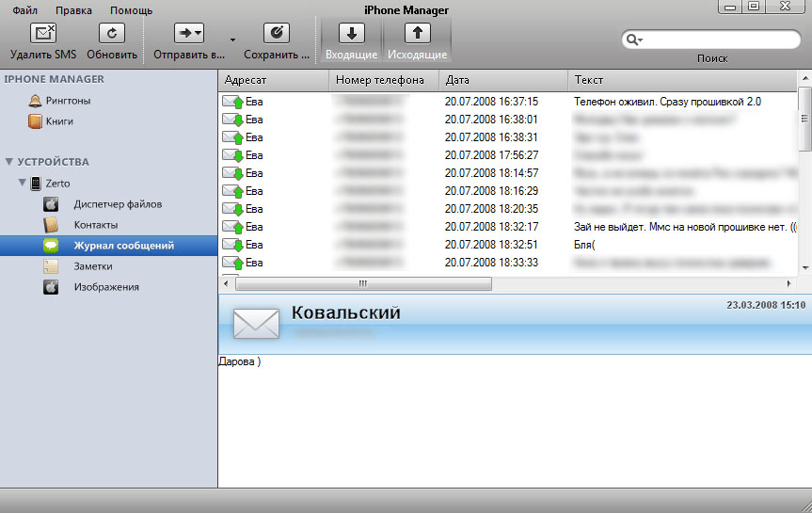The width and height of the screenshot is (812, 513).
Task: Click the Контакты address book icon
Action: 51,225
